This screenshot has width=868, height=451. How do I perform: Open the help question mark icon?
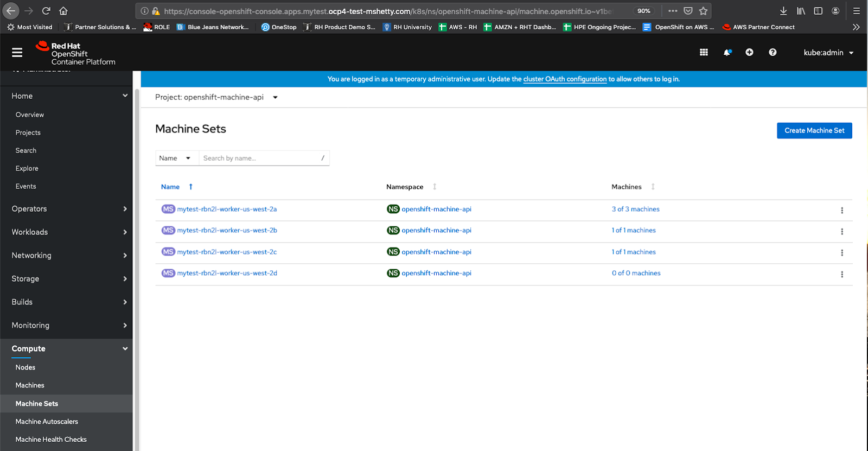(x=773, y=53)
